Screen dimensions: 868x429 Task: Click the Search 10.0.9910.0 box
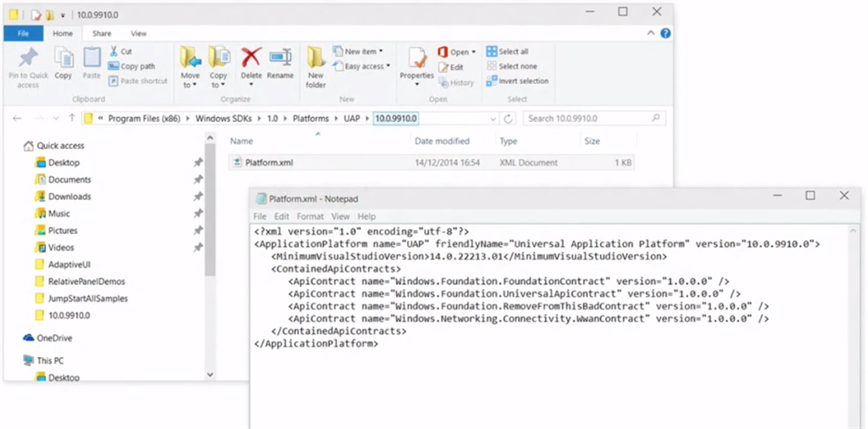coord(594,119)
